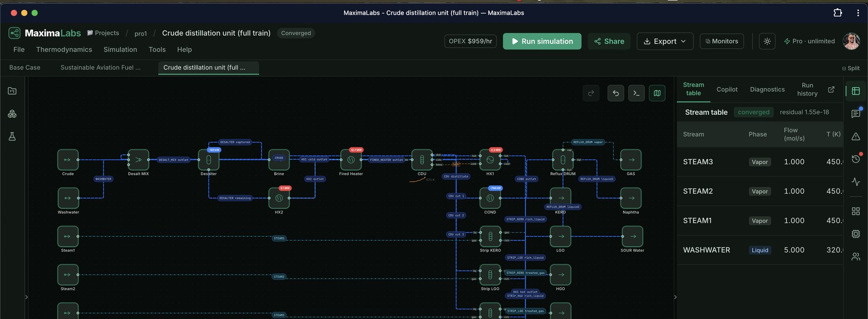Viewport: 868px width, 319px height.
Task: Open the flask lab sidebar icon
Action: (x=12, y=136)
